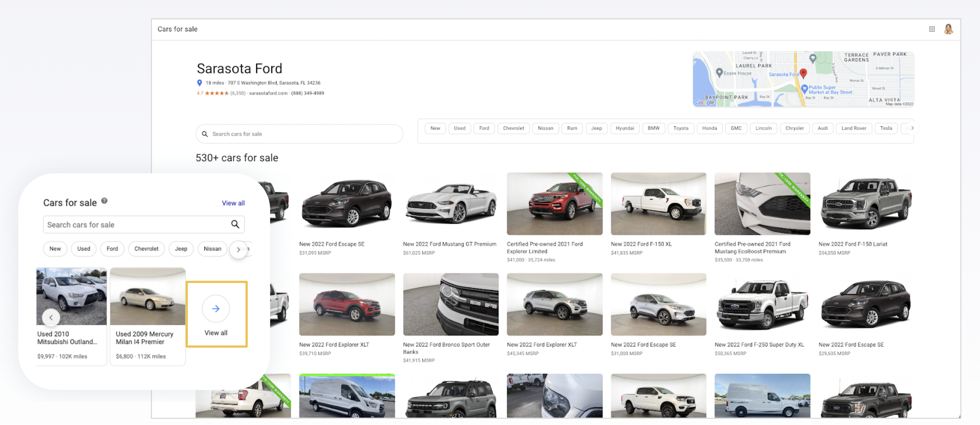Open the user account avatar
Viewport: 980px width, 425px height.
[948, 29]
